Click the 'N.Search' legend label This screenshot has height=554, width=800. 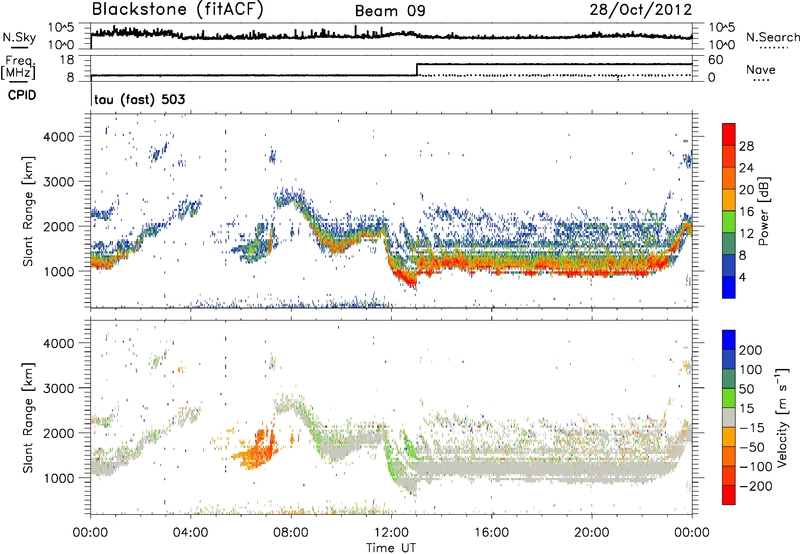click(x=772, y=37)
